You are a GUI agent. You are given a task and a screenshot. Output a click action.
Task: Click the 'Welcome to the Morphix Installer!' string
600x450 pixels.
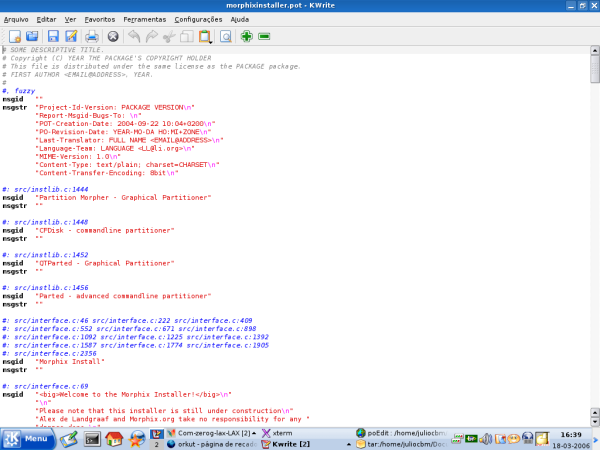[134, 395]
